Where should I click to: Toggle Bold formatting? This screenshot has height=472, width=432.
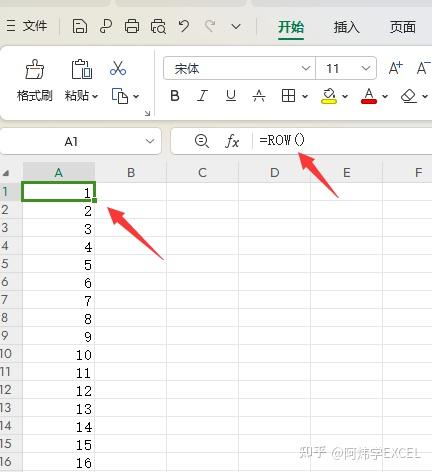(175, 96)
